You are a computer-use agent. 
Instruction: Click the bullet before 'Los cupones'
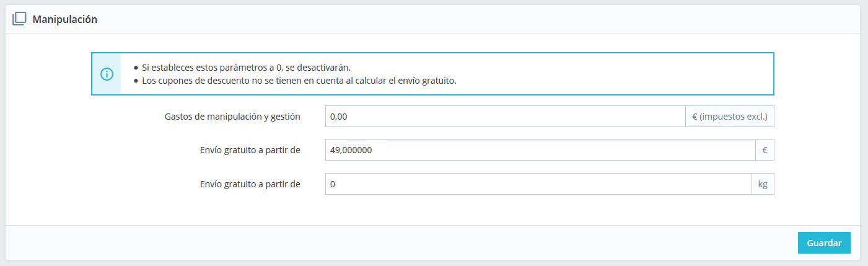pyautogui.click(x=136, y=81)
